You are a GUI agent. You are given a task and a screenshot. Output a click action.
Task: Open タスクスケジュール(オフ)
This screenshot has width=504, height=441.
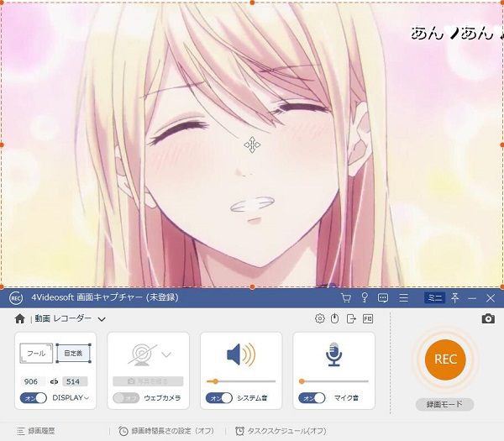[x=281, y=431]
